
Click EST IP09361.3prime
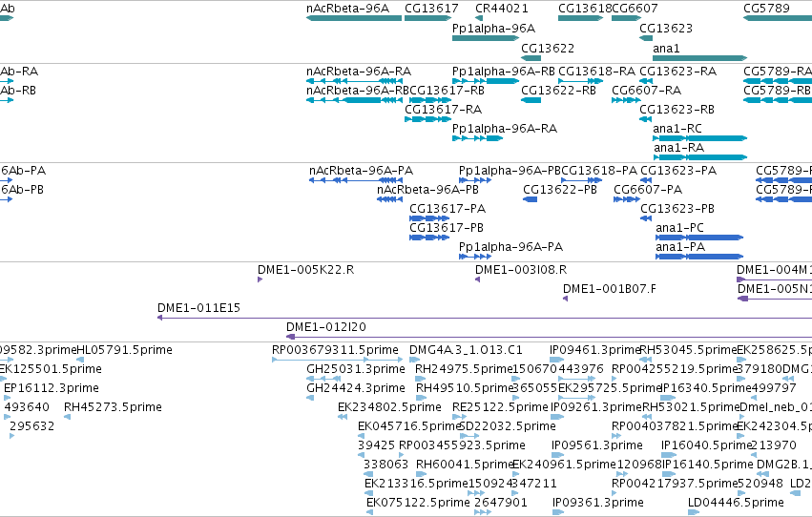coord(558,513)
